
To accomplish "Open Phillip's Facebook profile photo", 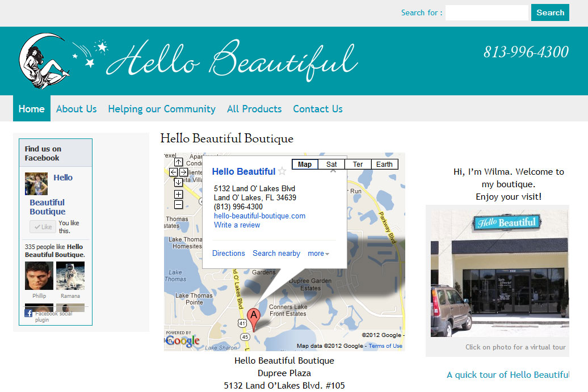I will click(39, 276).
